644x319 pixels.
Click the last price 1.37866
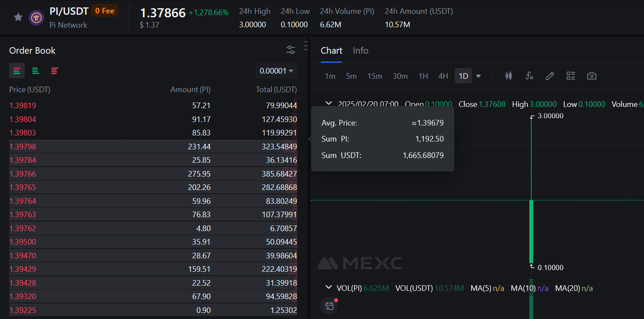click(x=163, y=12)
